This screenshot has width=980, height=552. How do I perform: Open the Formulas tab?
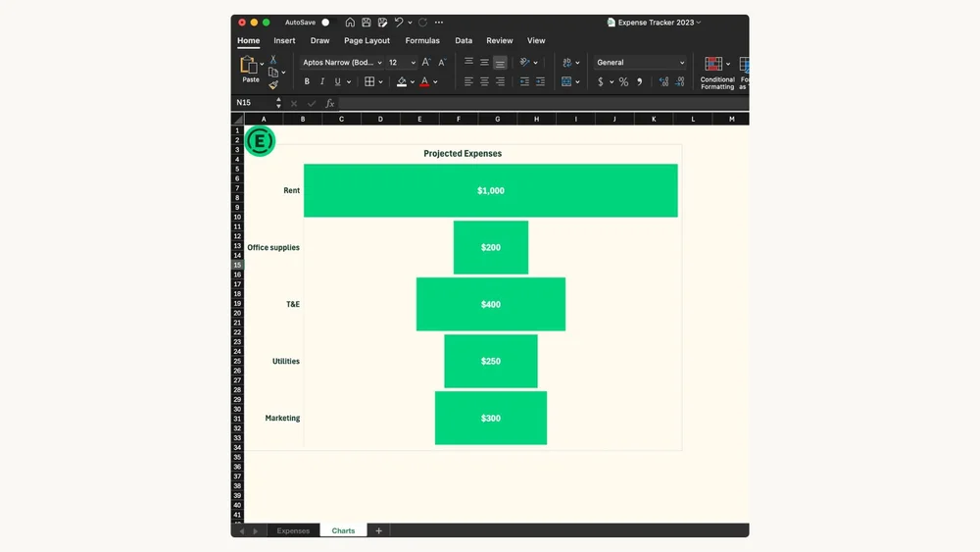pos(422,40)
